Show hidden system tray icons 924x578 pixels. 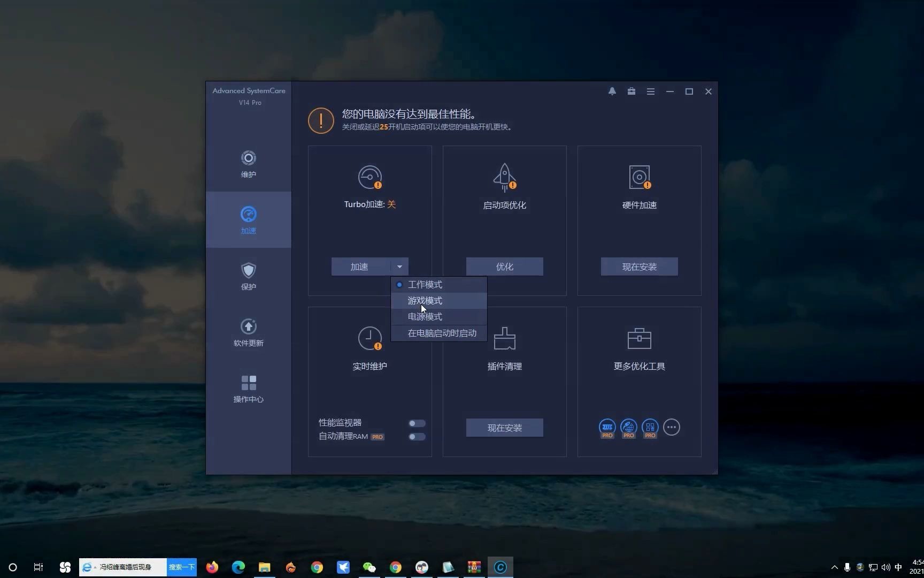(x=834, y=567)
